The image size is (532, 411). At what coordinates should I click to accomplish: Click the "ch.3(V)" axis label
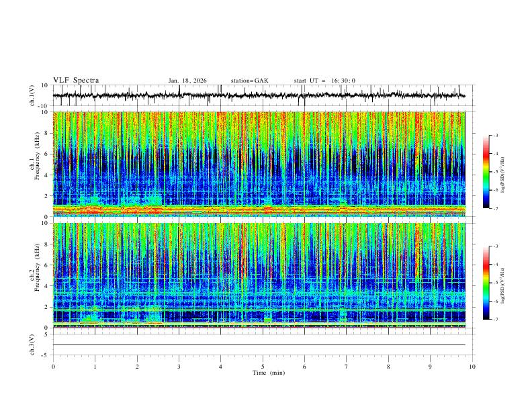pos(32,345)
